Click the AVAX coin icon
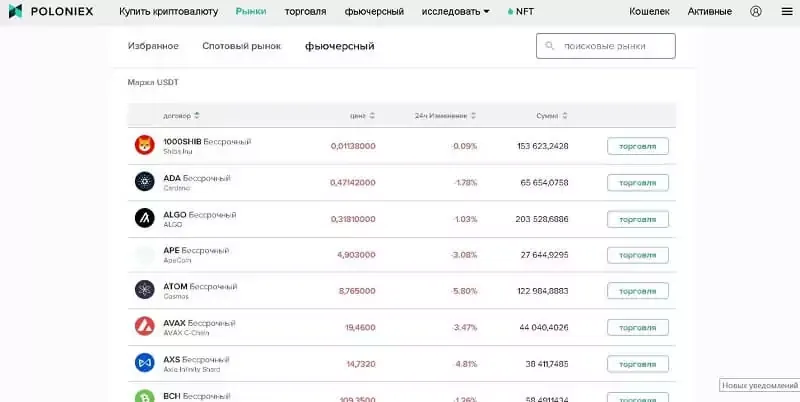The image size is (800, 402). (x=144, y=326)
